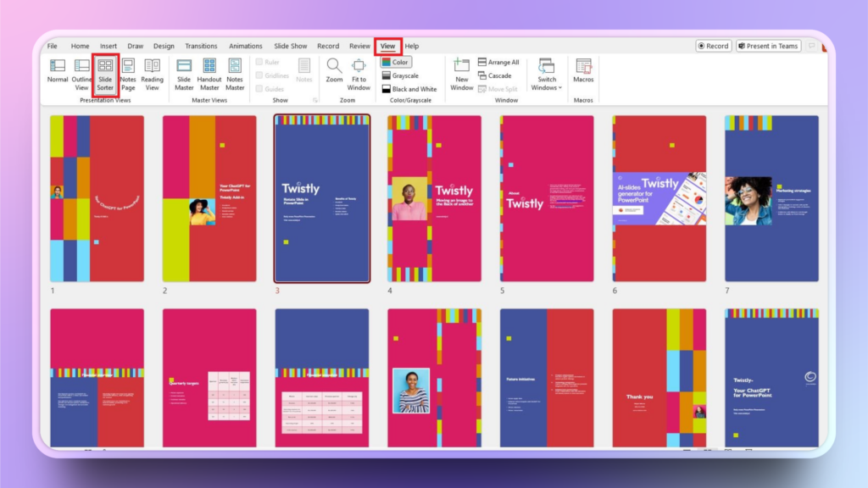Select slide 4 thumbnail
The width and height of the screenshot is (868, 488).
coord(434,198)
